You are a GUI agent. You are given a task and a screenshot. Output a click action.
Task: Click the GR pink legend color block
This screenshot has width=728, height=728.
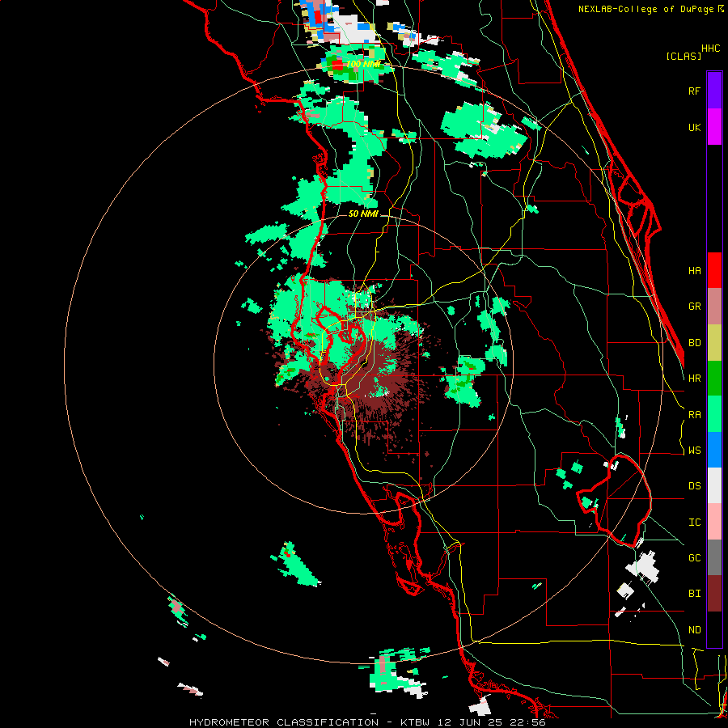pyautogui.click(x=714, y=306)
